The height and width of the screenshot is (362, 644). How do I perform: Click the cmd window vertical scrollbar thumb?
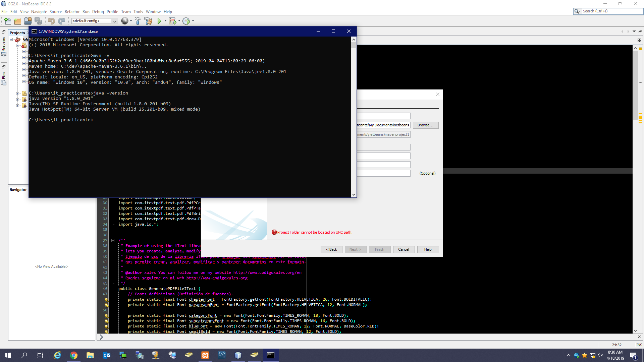point(354,45)
